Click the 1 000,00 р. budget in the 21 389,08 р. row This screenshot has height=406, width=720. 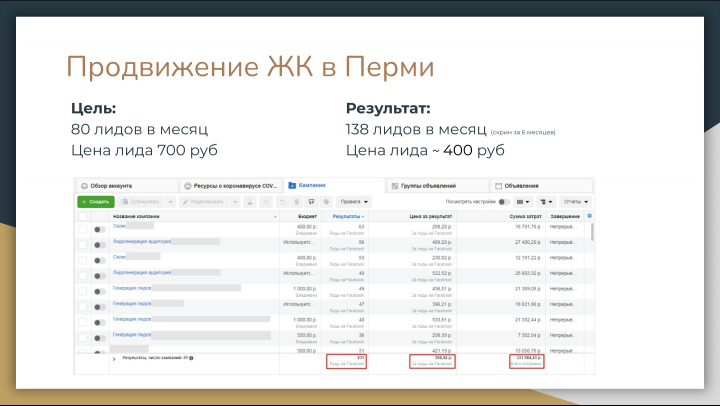305,288
